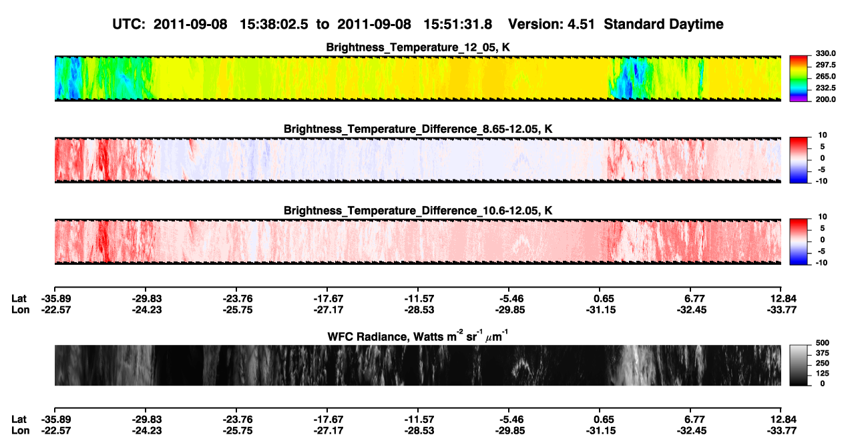The image size is (868, 445).
Task: Click the 297.5 colorbar tick label
Action: tap(826, 65)
